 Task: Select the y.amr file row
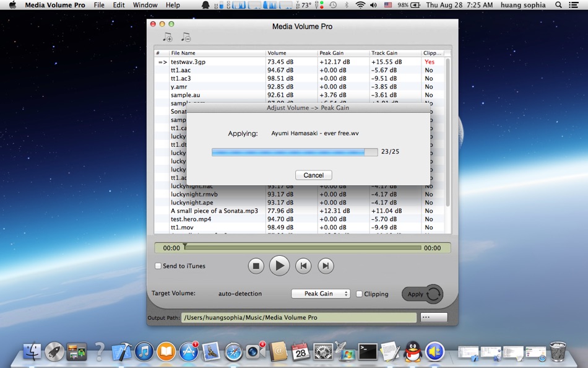[x=299, y=87]
